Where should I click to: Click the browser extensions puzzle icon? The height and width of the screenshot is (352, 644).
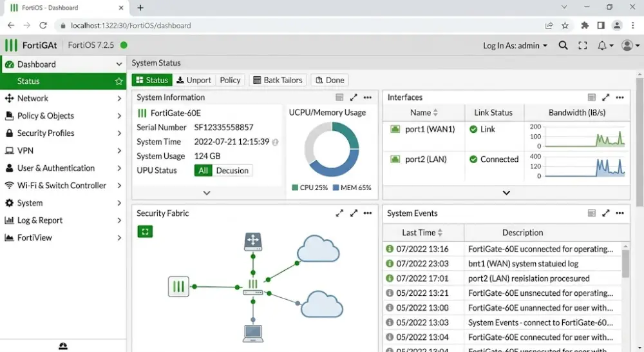[x=585, y=26]
